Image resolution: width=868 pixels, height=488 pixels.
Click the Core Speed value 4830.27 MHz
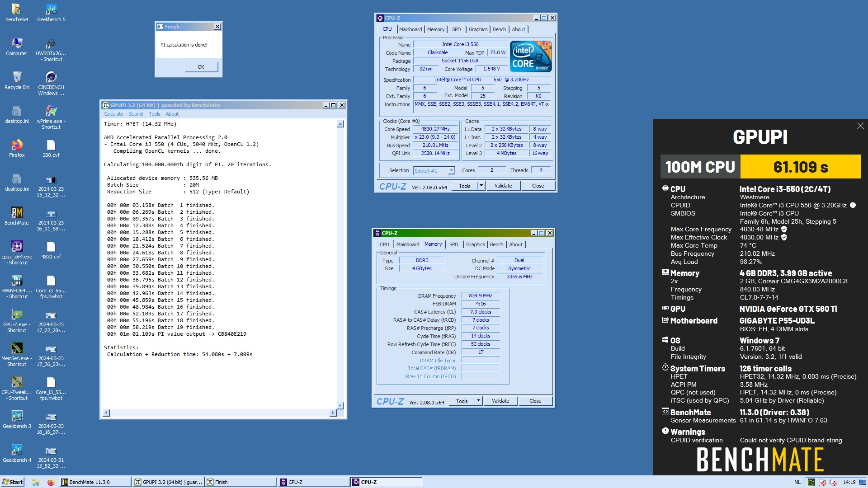(x=435, y=129)
